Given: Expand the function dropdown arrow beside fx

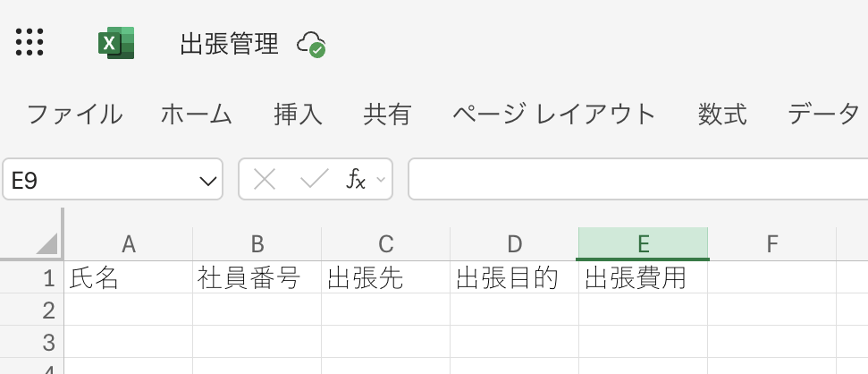Looking at the screenshot, I should pos(382,180).
